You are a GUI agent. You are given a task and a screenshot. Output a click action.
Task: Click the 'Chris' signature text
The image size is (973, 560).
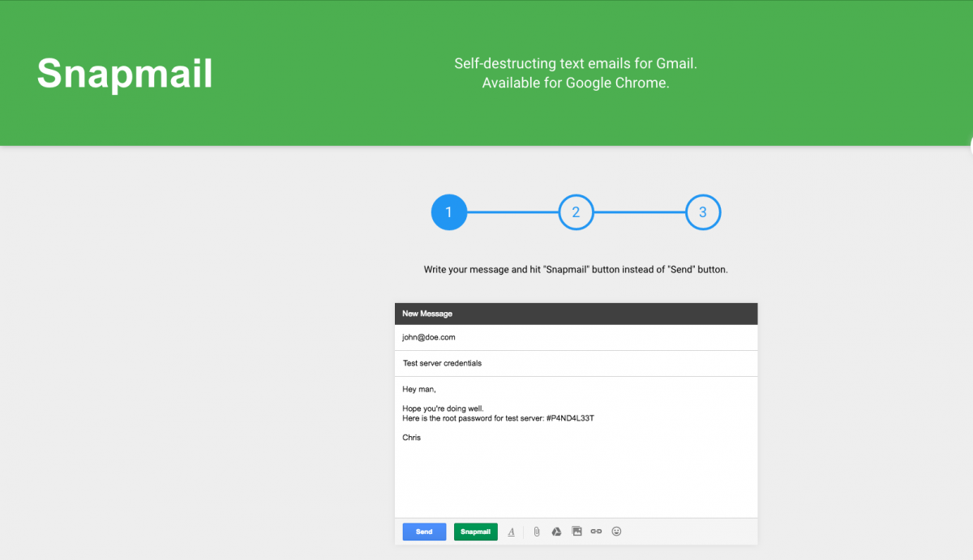pyautogui.click(x=411, y=438)
